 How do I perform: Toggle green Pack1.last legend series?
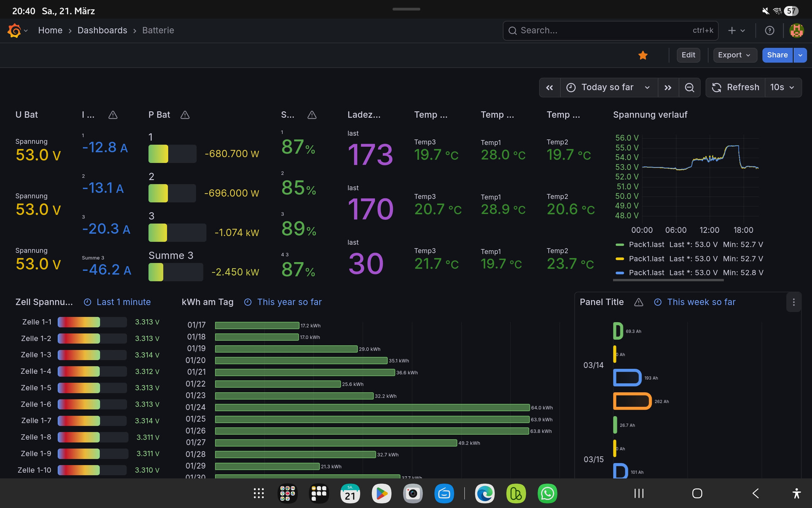pos(646,244)
